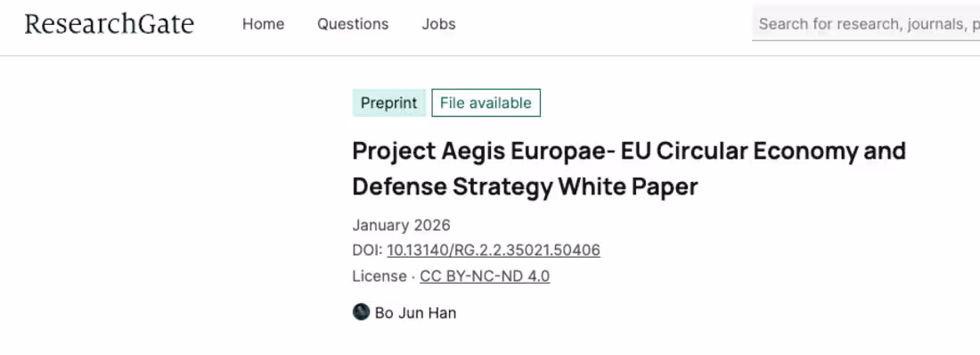Open the Home page
The width and height of the screenshot is (980, 355).
point(263,24)
